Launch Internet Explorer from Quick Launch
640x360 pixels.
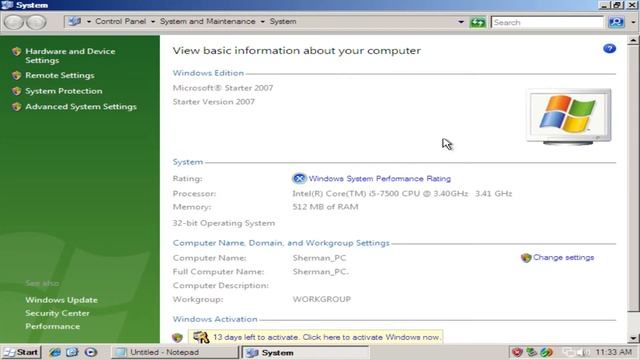click(x=55, y=352)
